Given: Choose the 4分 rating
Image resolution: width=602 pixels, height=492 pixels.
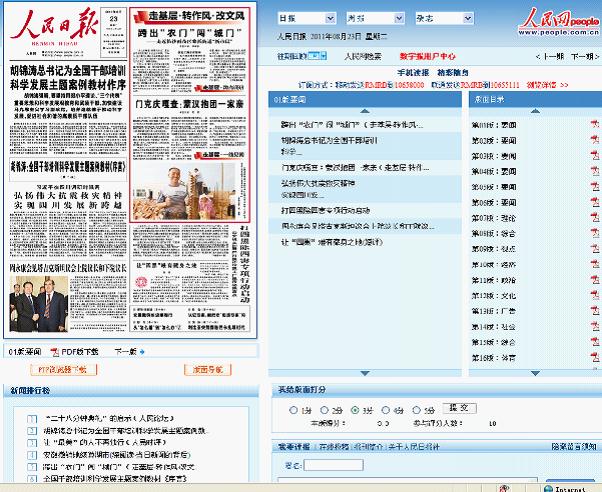Looking at the screenshot, I should tap(385, 410).
